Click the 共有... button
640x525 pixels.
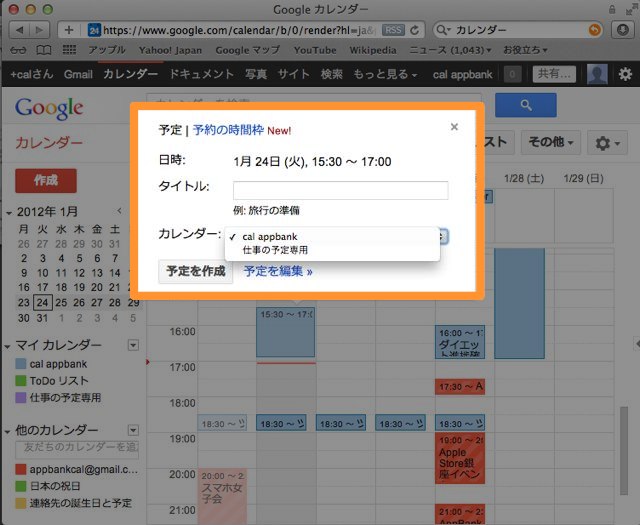(x=554, y=74)
